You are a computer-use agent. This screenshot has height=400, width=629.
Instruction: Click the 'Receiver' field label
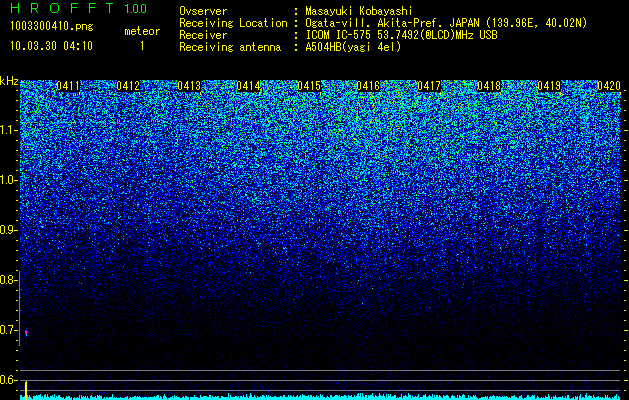pos(203,35)
